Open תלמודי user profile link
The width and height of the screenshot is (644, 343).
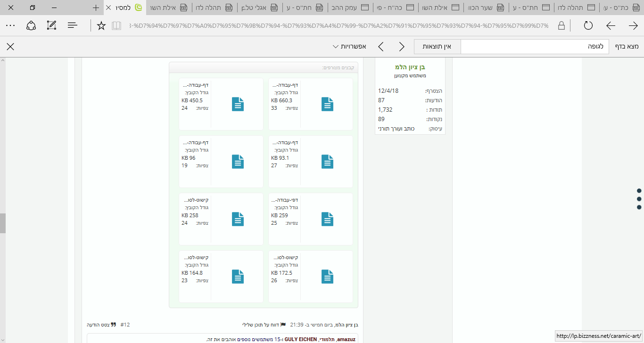coord(326,339)
